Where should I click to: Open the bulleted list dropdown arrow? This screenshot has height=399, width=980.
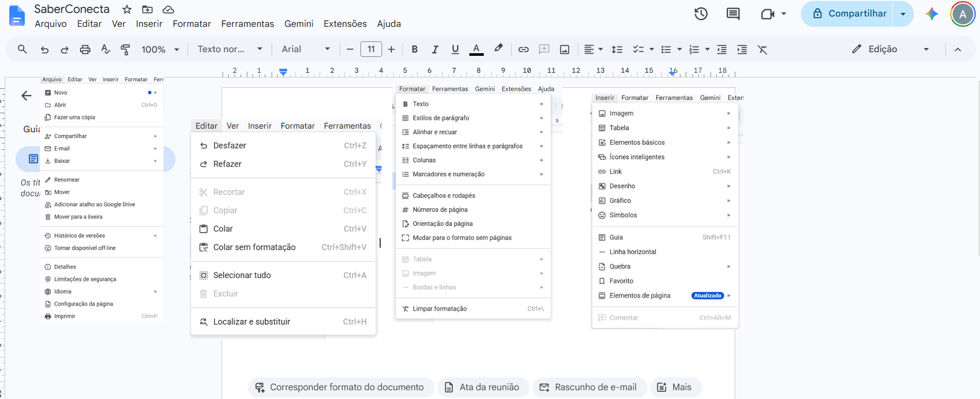coord(679,50)
